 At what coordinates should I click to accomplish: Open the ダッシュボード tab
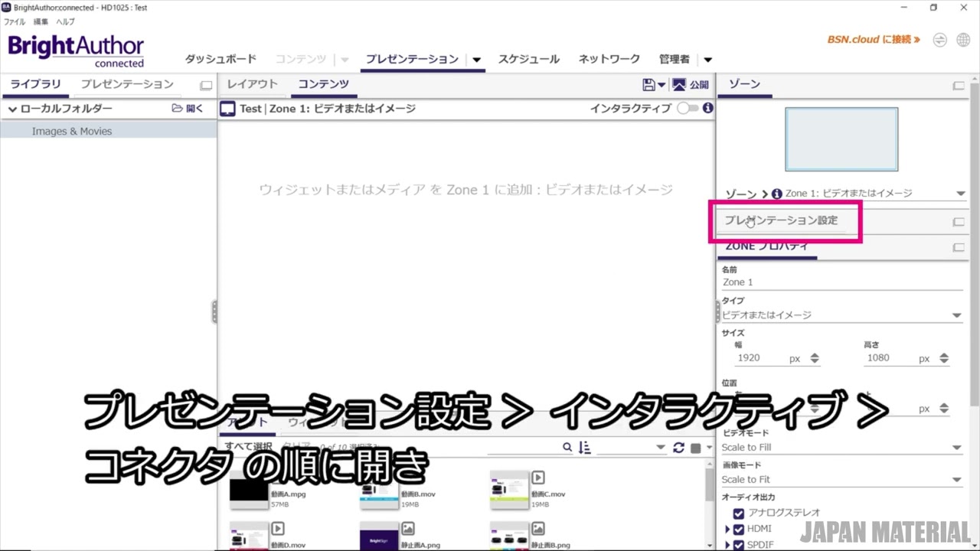click(x=220, y=59)
